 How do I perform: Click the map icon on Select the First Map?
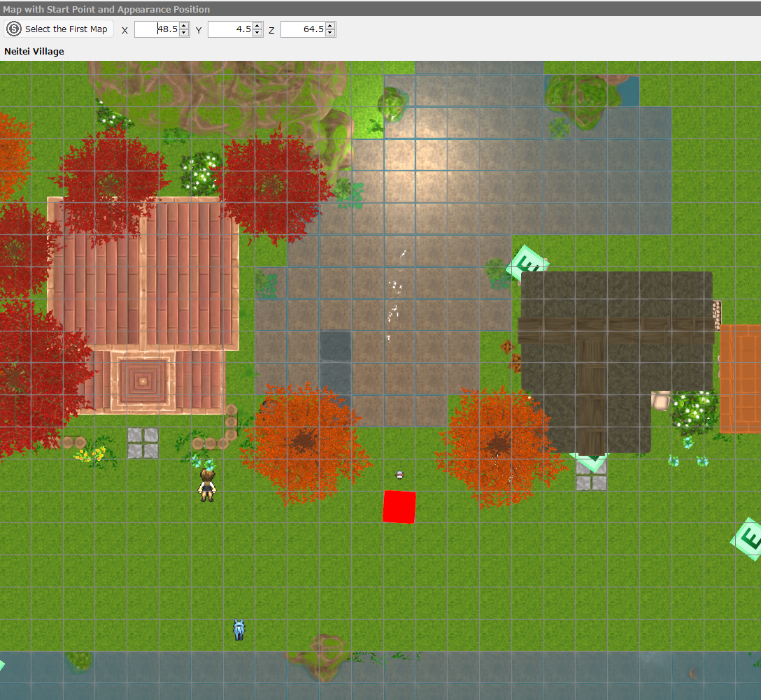pyautogui.click(x=14, y=29)
